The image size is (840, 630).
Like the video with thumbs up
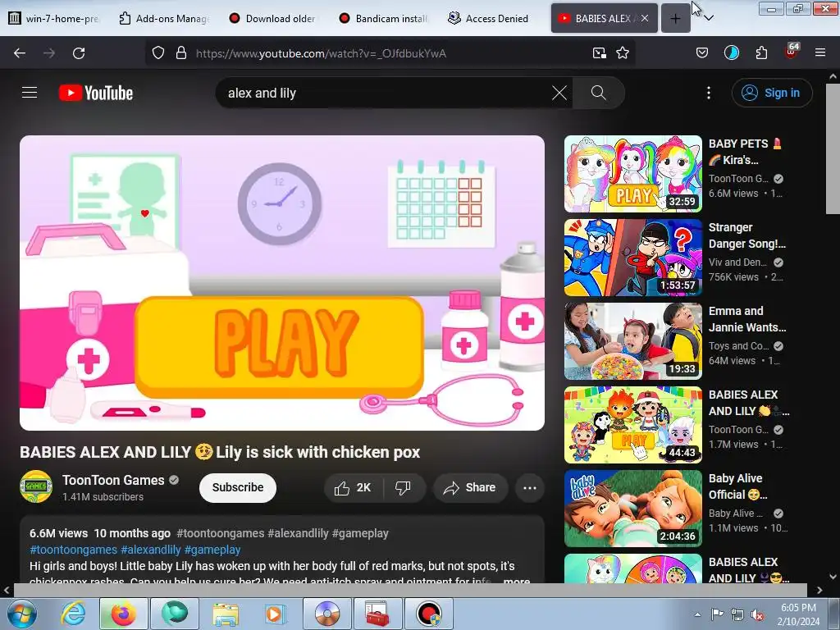pos(353,487)
